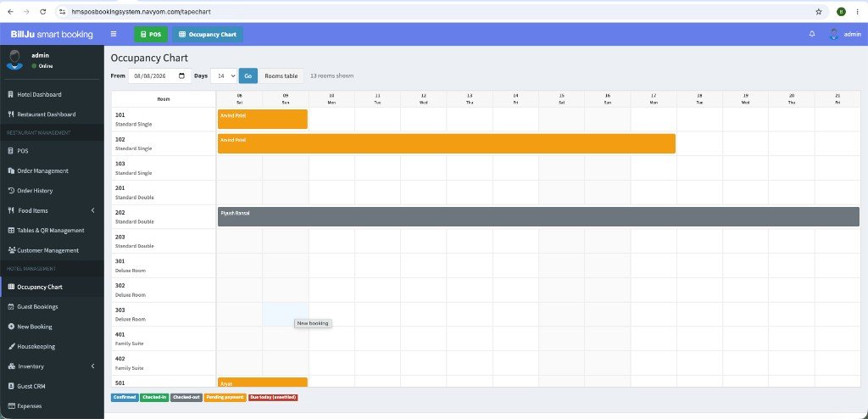Open the browser three-dot menu
Viewport: 868px width, 419px height.
858,12
